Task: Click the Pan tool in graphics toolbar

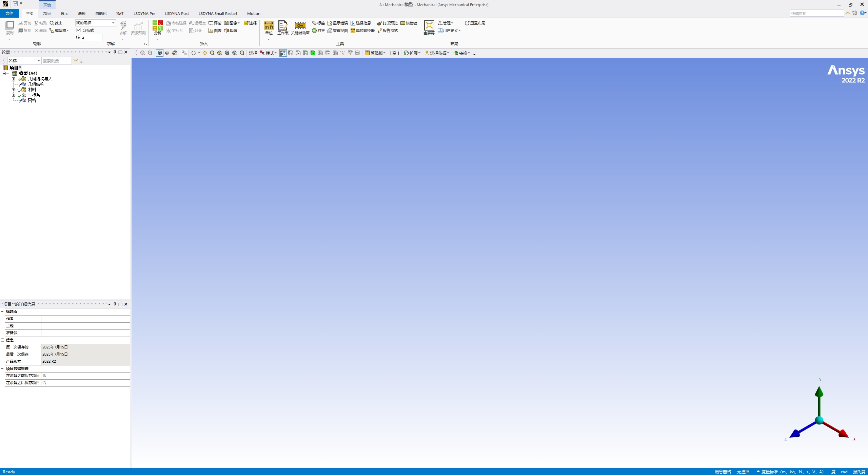Action: click(205, 53)
